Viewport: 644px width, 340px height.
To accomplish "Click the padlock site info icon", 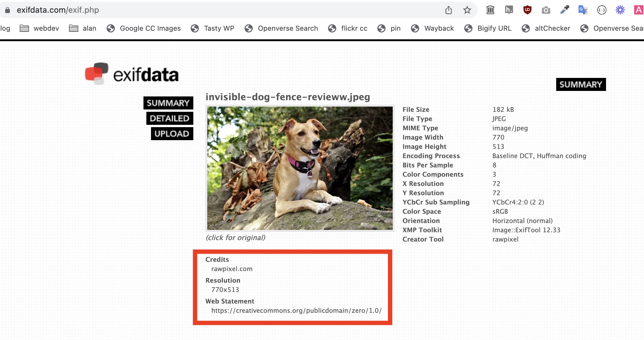I will (8, 10).
